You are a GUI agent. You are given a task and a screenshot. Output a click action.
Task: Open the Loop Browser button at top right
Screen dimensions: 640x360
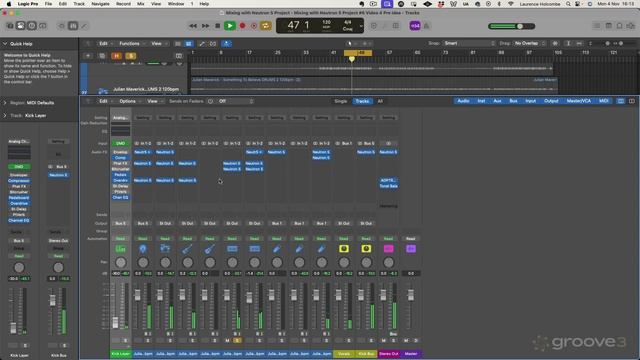pyautogui.click(x=620, y=26)
